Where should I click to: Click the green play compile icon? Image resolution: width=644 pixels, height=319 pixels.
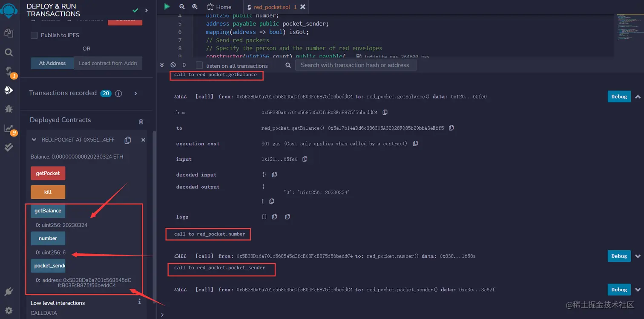coord(167,7)
